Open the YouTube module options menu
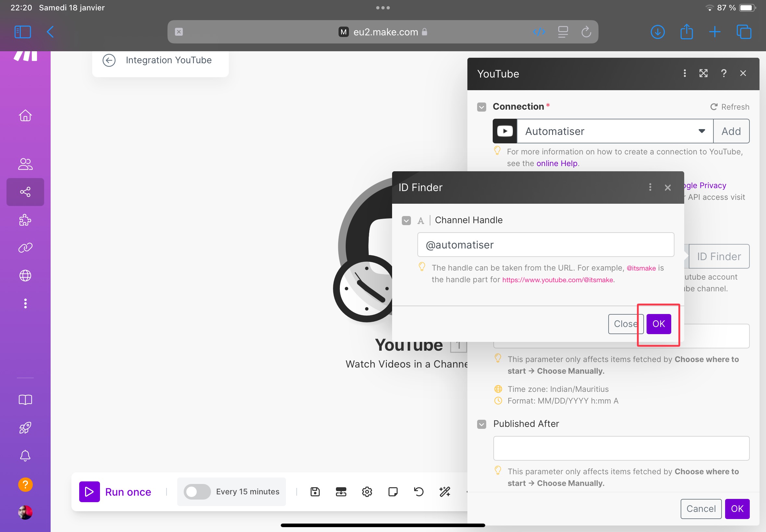Screen dimensions: 766x532 (684, 73)
